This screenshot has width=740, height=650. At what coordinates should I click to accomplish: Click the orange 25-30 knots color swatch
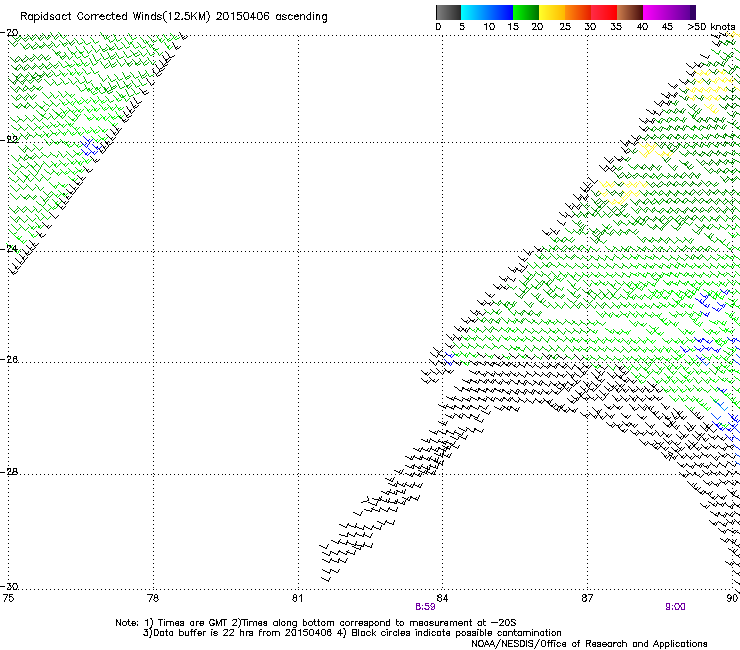[578, 12]
